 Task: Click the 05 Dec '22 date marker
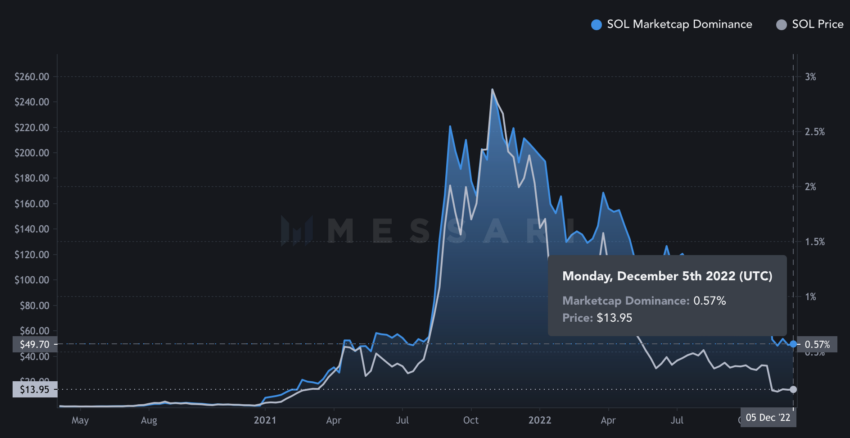coord(767,418)
